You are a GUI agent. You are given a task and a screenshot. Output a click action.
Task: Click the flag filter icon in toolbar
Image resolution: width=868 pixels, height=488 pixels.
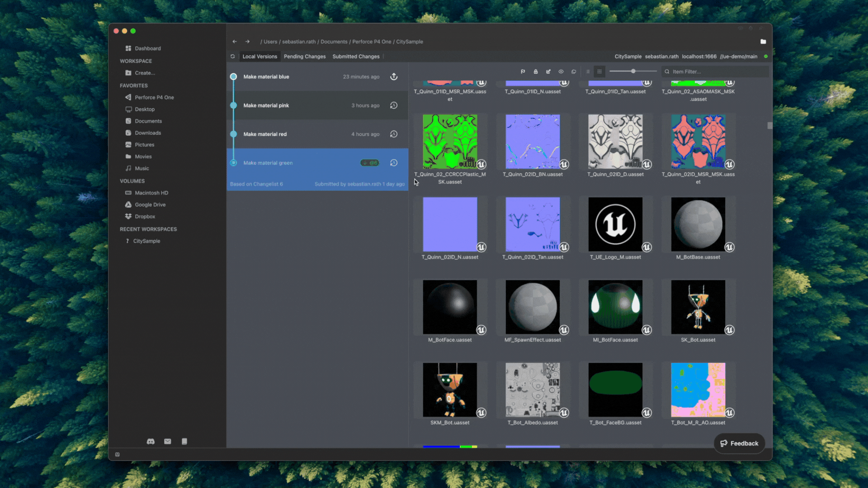523,71
